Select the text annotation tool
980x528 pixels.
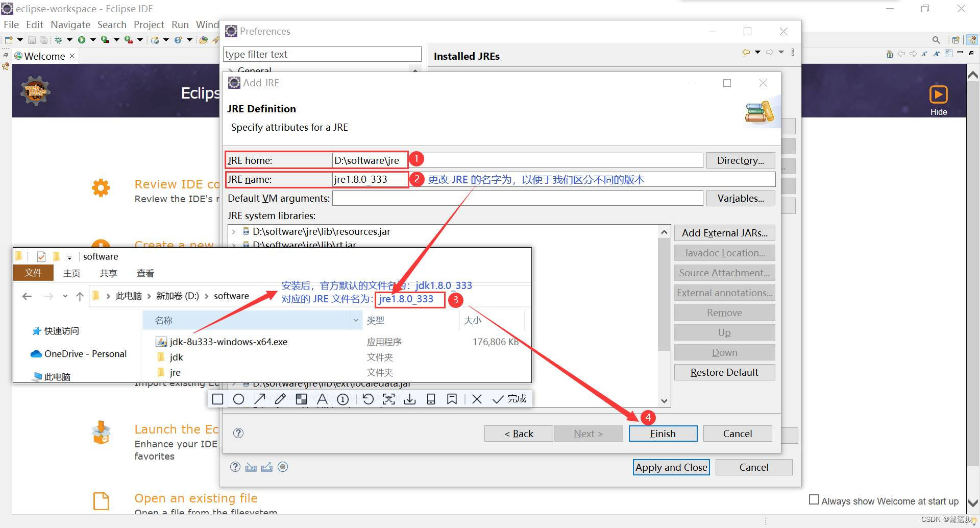click(x=322, y=399)
